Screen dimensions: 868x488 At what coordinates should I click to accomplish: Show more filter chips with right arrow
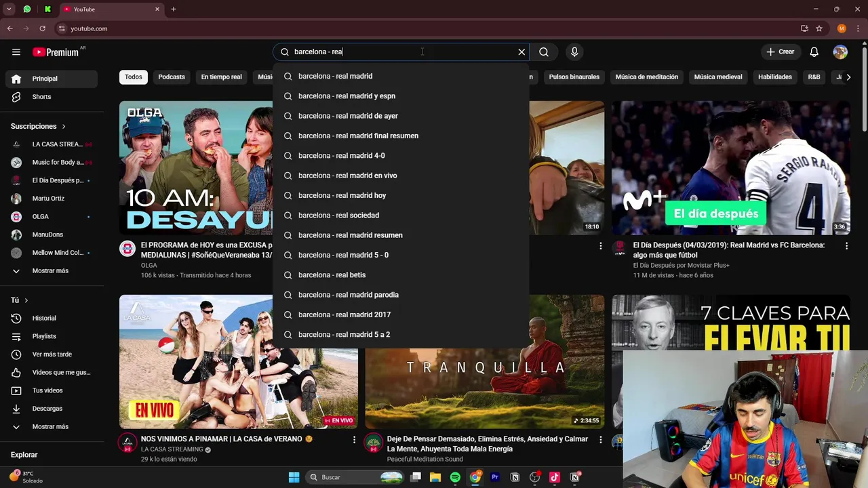tap(848, 77)
